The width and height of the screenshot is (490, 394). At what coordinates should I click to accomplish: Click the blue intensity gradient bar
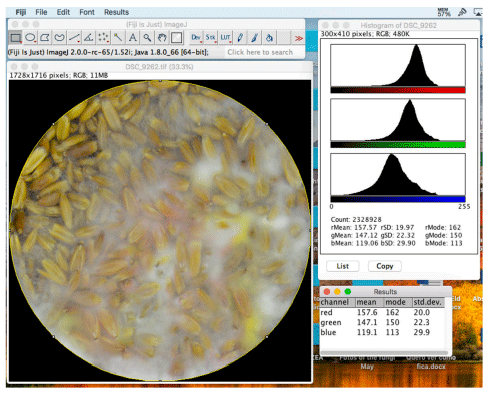[x=398, y=199]
